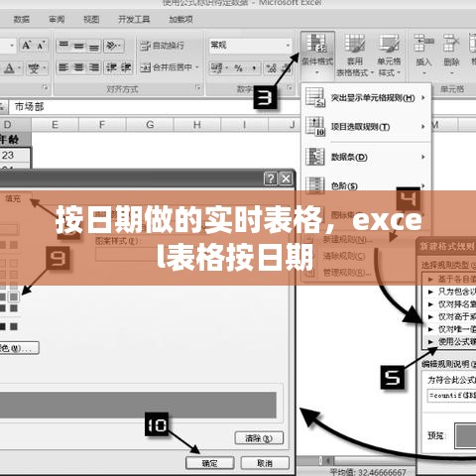Expand the dropdown arrow under 删除
This screenshot has width=476, height=476.
pyautogui.click(x=451, y=73)
